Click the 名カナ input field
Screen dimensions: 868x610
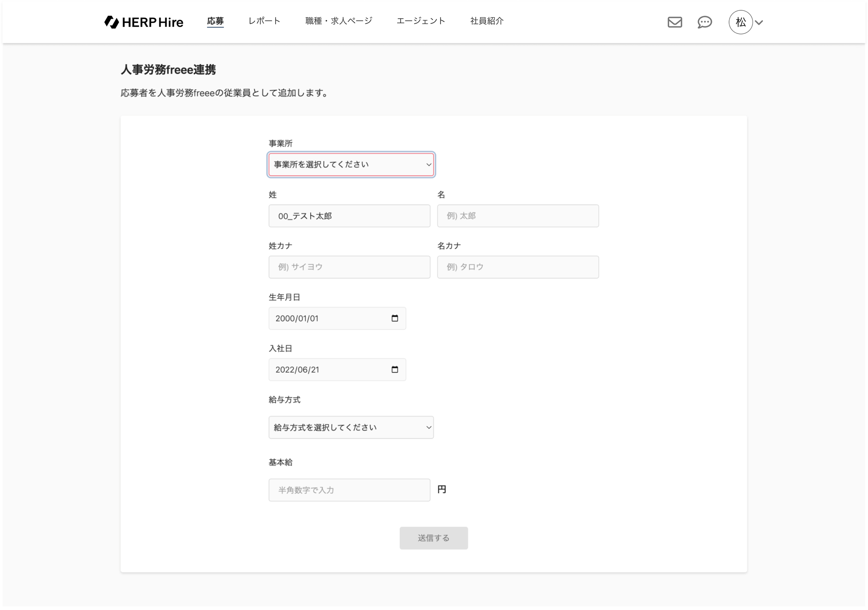pyautogui.click(x=518, y=267)
